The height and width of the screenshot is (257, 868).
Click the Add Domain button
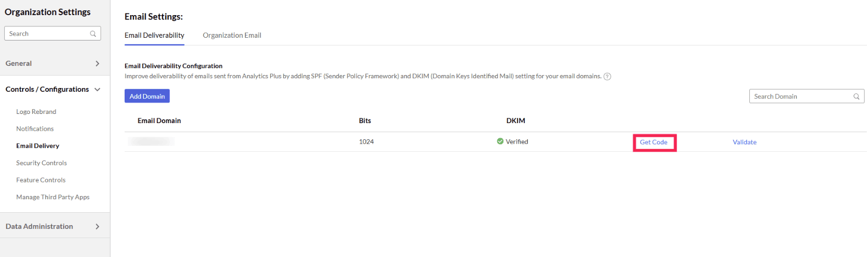[x=147, y=96]
